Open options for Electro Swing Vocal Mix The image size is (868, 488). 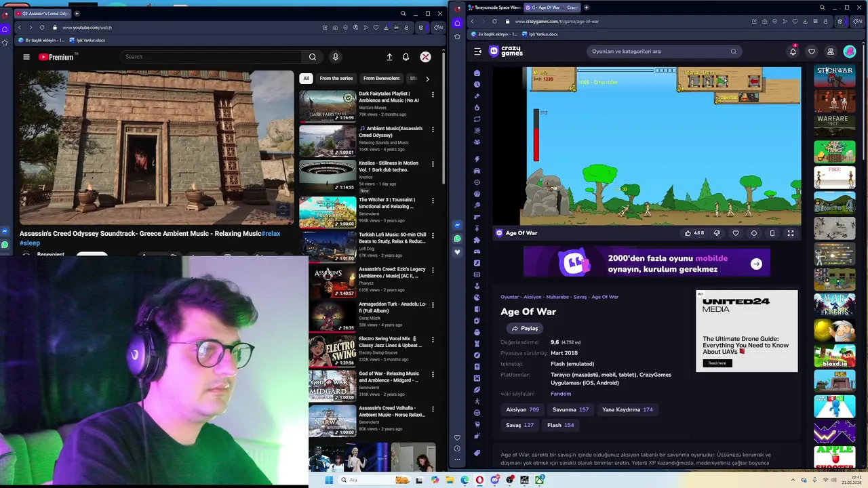433,340
